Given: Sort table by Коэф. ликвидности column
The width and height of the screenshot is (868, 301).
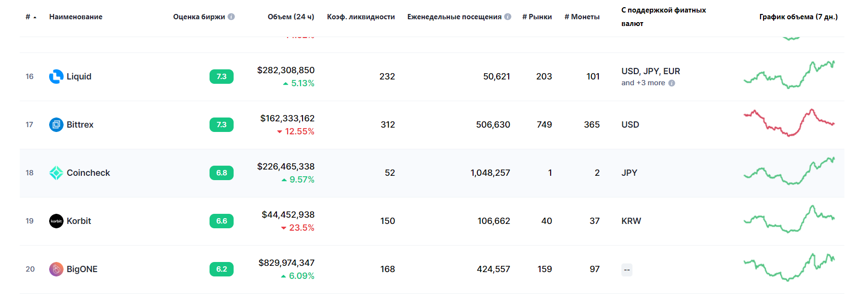Looking at the screenshot, I should pyautogui.click(x=361, y=17).
